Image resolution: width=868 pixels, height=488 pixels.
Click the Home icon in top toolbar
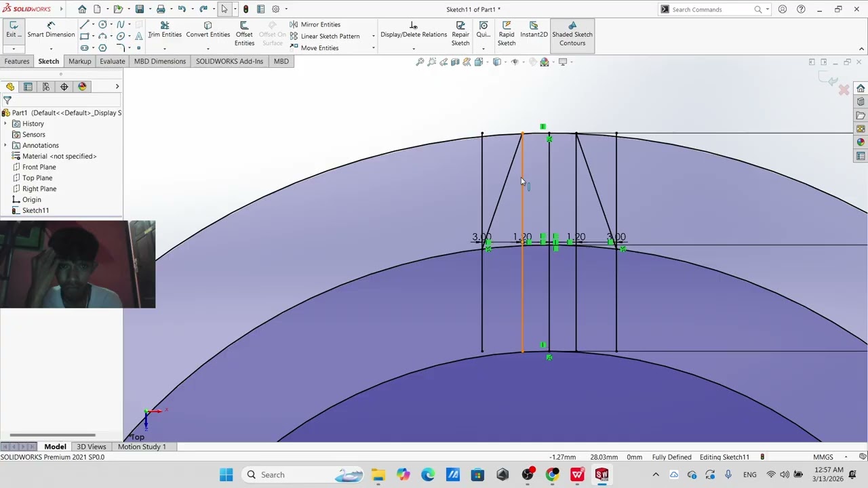[82, 9]
